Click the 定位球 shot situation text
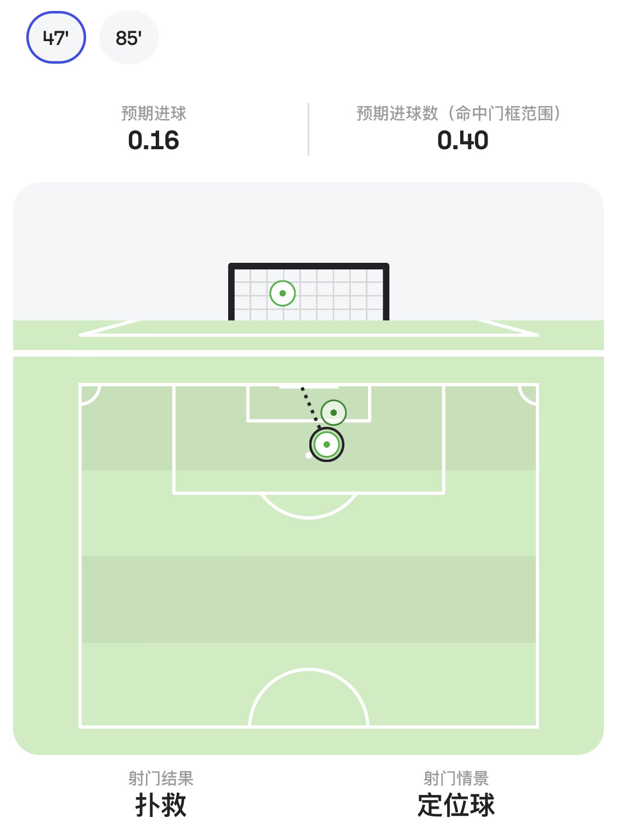 [456, 805]
